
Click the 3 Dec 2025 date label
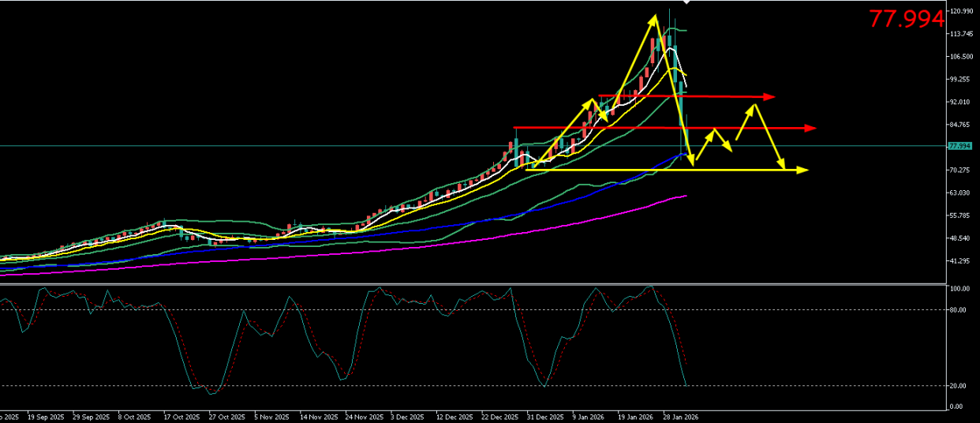tap(407, 416)
